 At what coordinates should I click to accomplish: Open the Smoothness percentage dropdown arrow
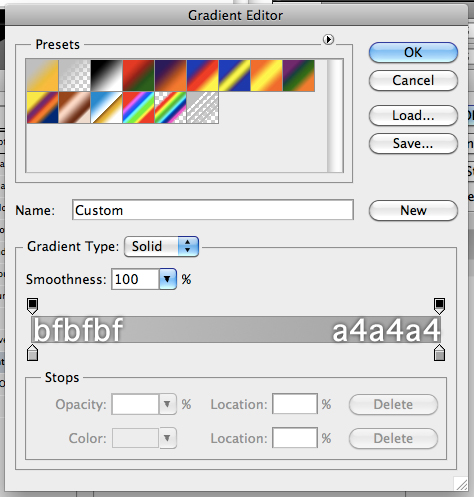tap(168, 279)
